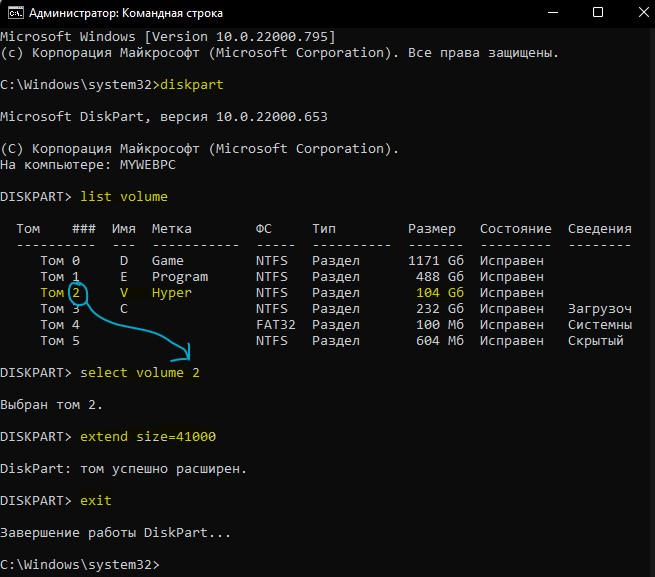Click the 'Скрытый' info value
655x577 pixels.
click(x=595, y=341)
